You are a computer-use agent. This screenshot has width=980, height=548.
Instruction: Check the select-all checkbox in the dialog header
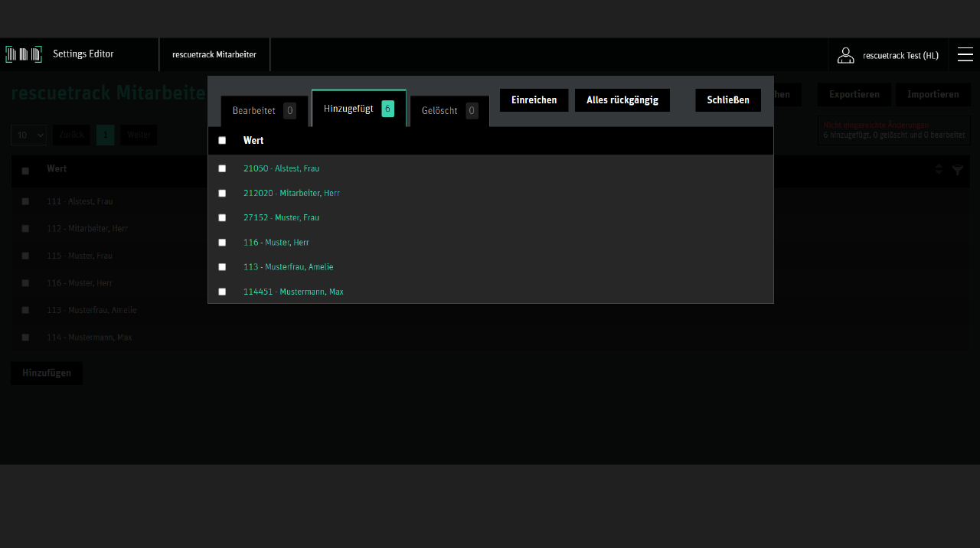click(x=222, y=140)
